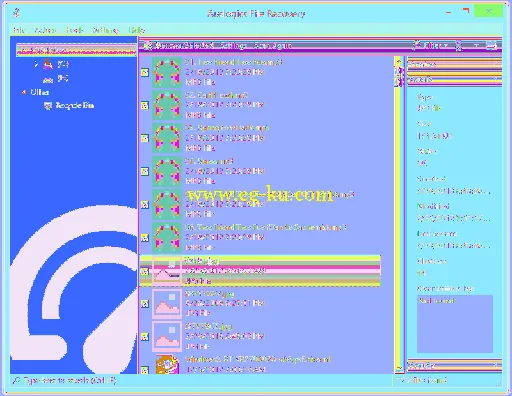This screenshot has width=512, height=396.
Task: Open the Action menu
Action: click(45, 30)
